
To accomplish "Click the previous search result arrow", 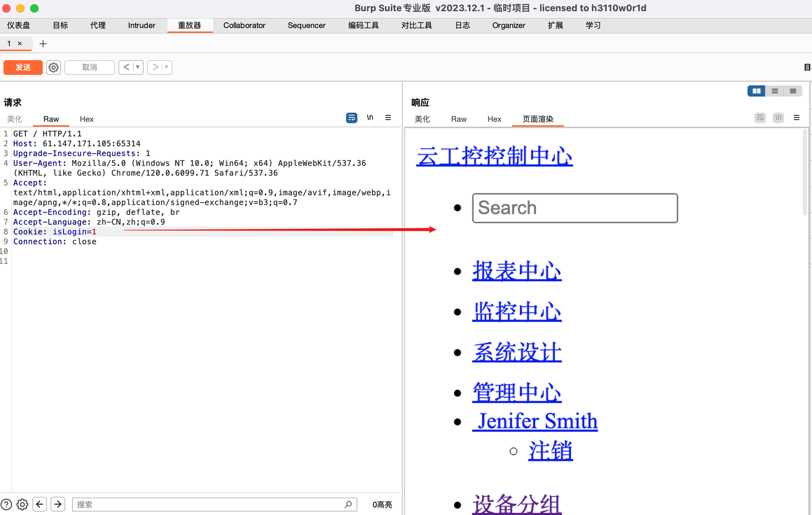I will [x=39, y=504].
